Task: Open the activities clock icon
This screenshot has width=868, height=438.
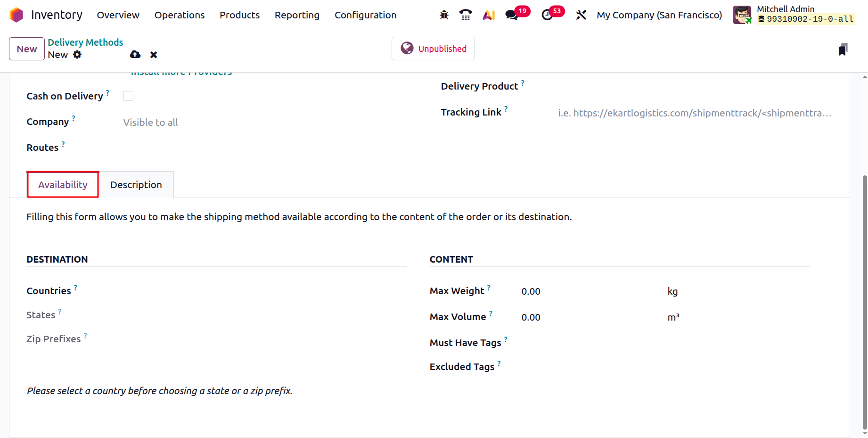Action: 547,15
